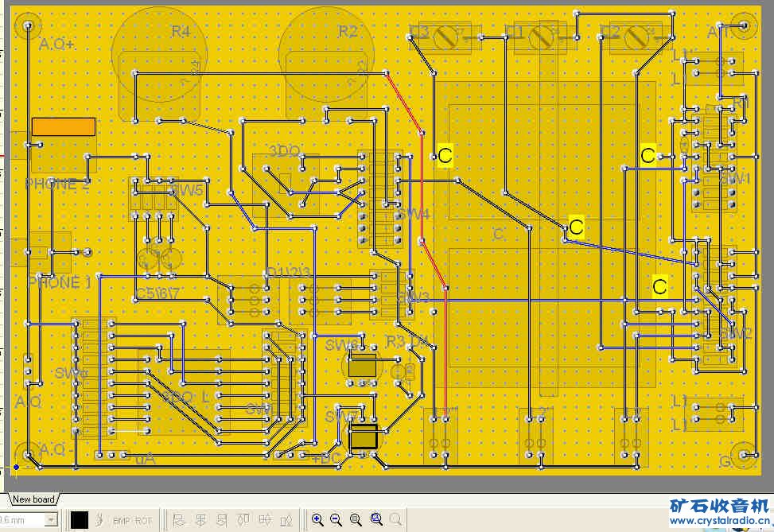Click the SW4 switch label

click(x=414, y=214)
